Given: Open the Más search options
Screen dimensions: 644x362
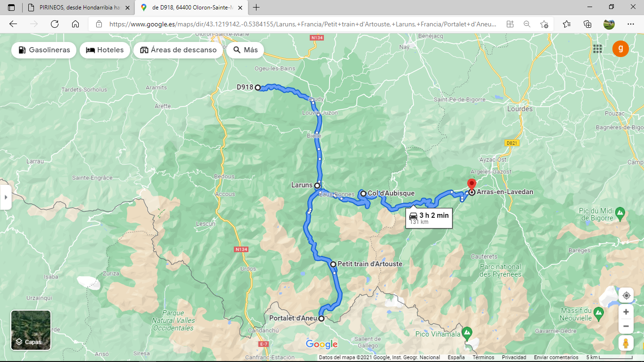Looking at the screenshot, I should [245, 50].
